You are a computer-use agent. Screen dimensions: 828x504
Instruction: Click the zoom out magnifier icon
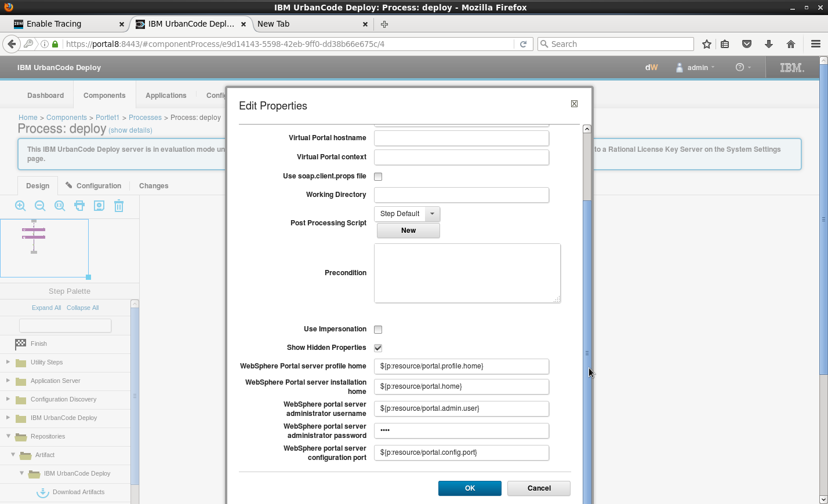point(40,206)
